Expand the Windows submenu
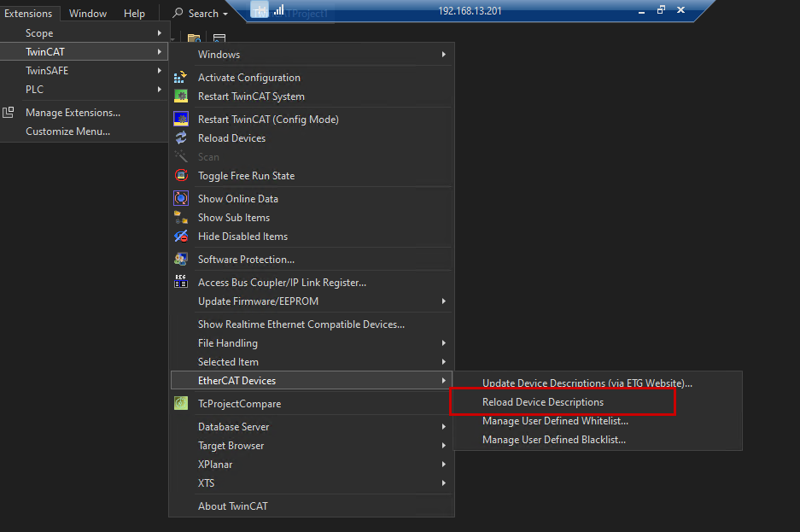Viewport: 800px width, 532px height. [x=312, y=55]
